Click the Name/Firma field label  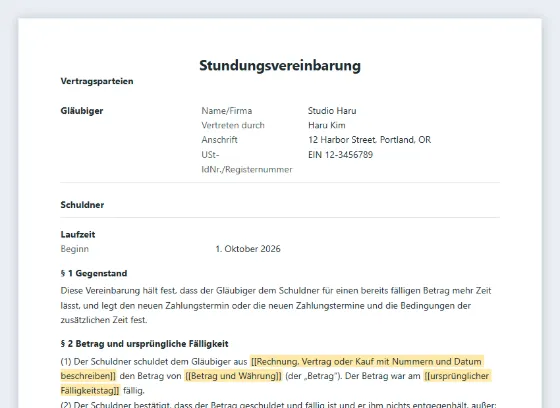pos(227,111)
